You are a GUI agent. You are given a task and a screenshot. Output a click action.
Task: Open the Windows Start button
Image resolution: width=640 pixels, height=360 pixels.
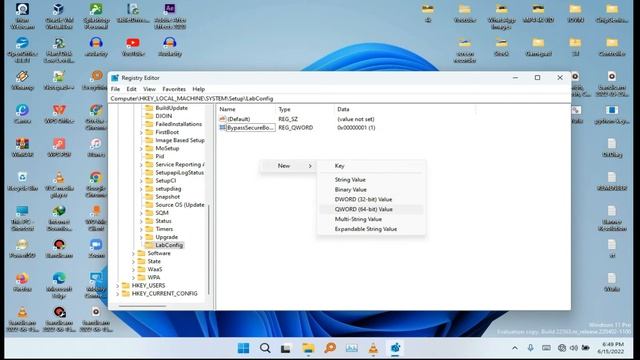[243, 348]
